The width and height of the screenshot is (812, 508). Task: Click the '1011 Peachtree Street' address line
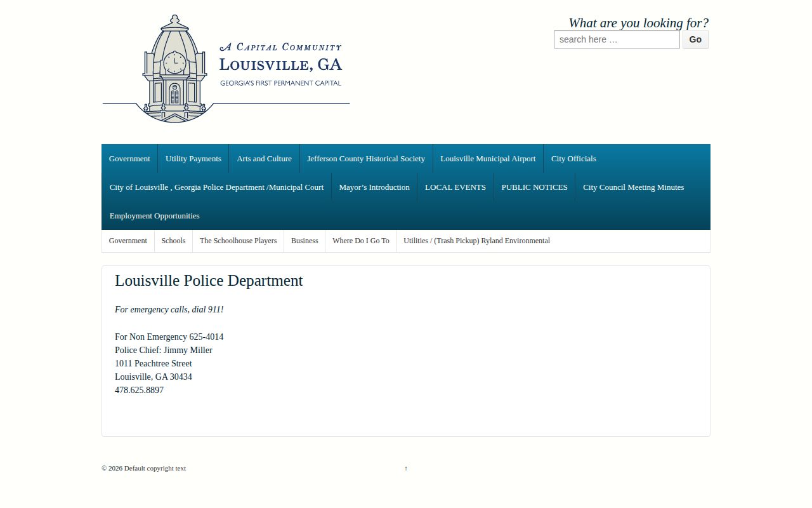point(154,363)
